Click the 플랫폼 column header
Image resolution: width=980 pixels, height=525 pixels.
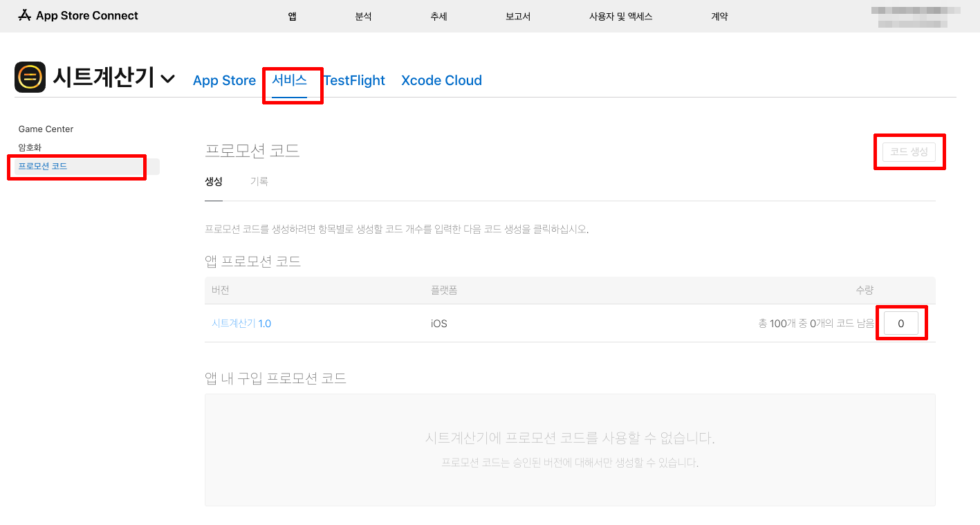tap(444, 290)
